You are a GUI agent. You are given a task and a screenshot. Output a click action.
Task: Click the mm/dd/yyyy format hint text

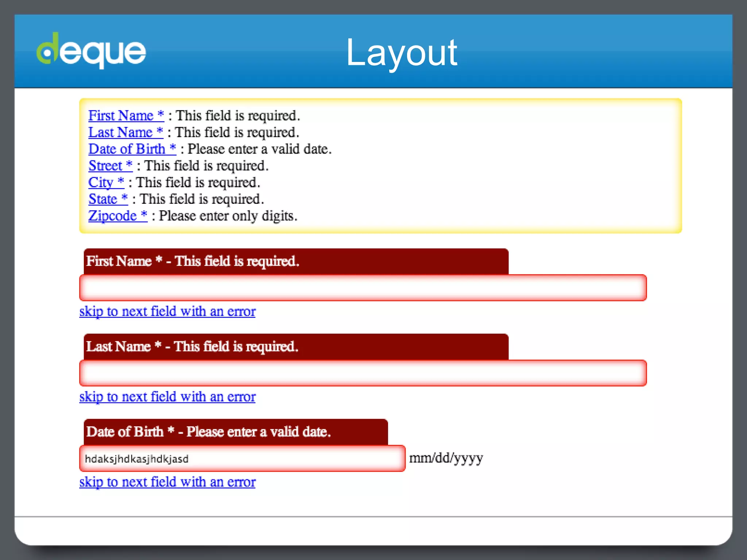[446, 458]
